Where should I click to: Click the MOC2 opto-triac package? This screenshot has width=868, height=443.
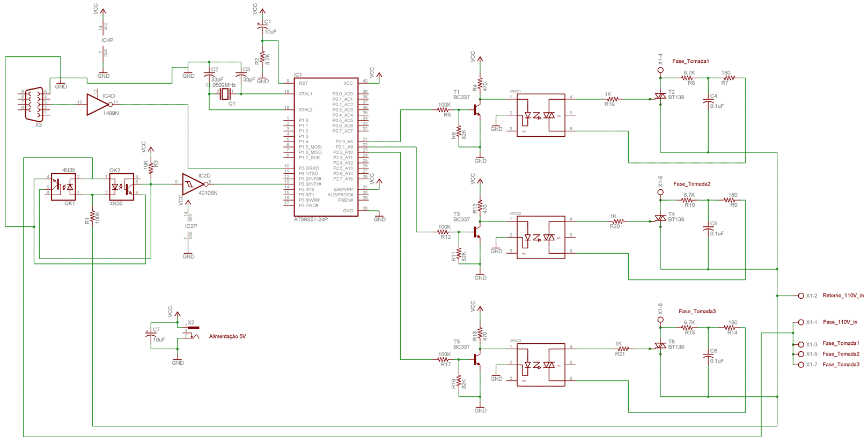(541, 238)
